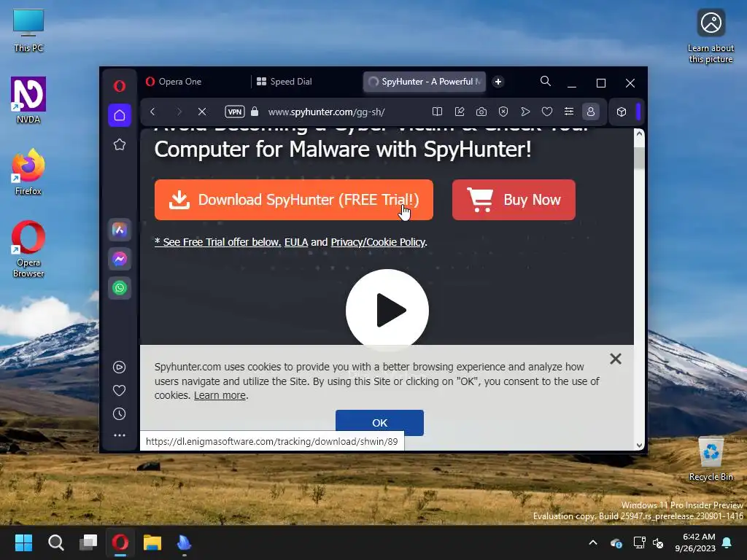
Task: Click the site security padlock icon
Action: coord(255,112)
